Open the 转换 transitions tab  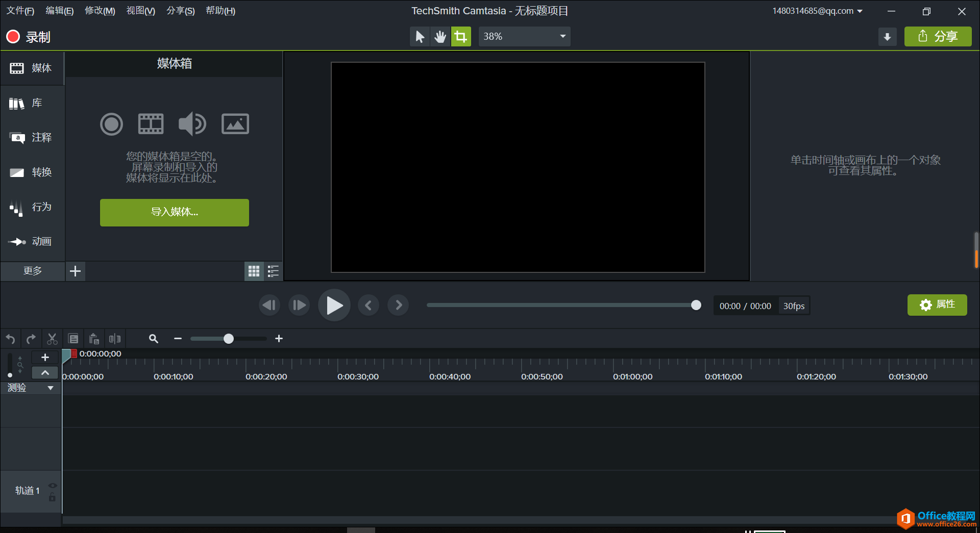[x=32, y=172]
